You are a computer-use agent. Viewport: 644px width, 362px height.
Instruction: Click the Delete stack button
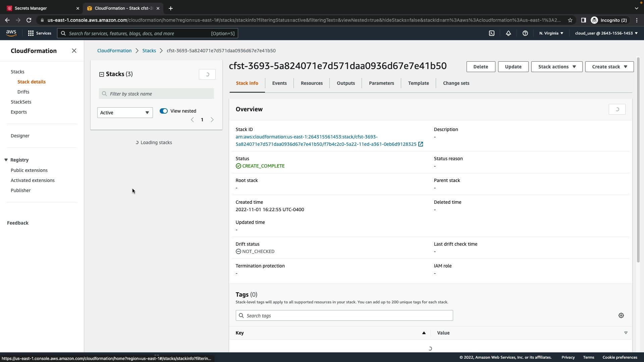[x=480, y=67]
